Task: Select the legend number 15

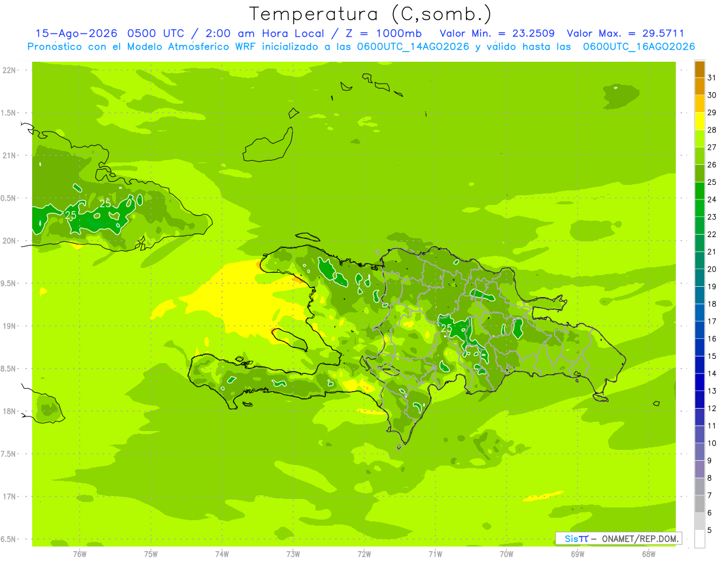Action: click(712, 356)
